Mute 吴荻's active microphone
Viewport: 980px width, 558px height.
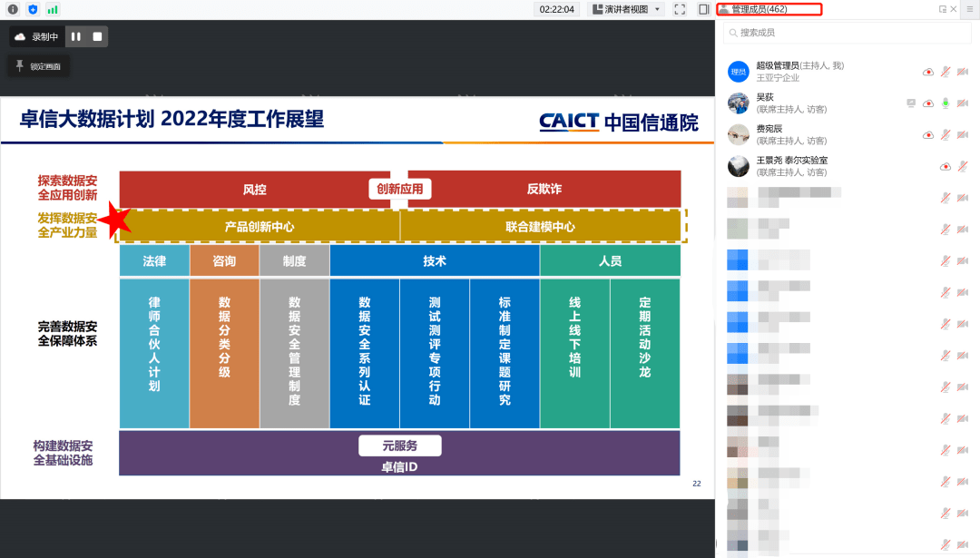coord(946,103)
